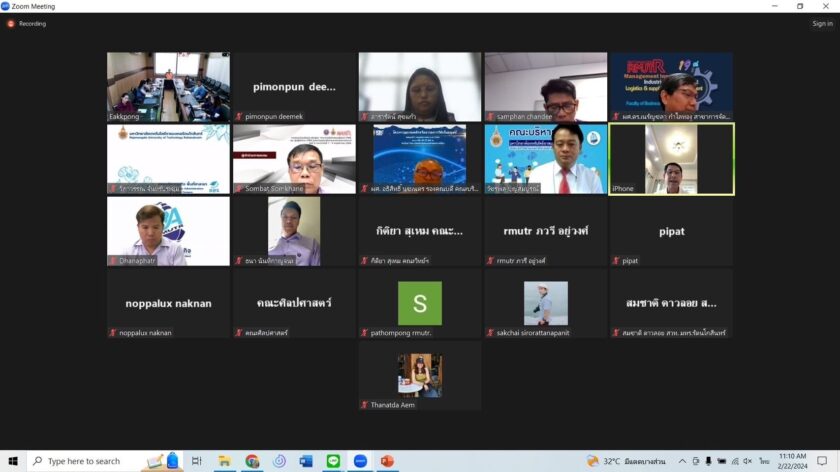Click the Sign in button

(x=821, y=23)
